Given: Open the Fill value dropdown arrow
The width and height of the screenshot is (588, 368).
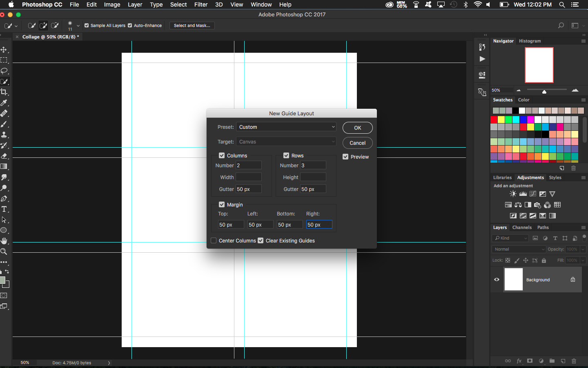Looking at the screenshot, I should coord(583,260).
